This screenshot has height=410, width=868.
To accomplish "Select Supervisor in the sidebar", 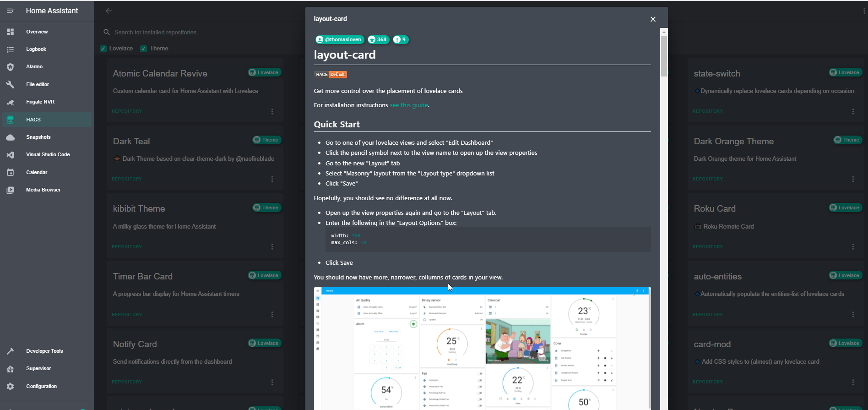I will coord(47,369).
